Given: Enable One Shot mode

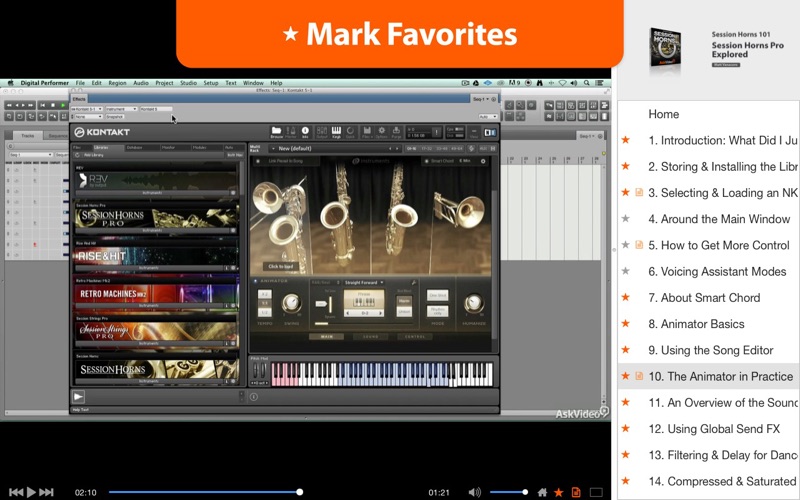Looking at the screenshot, I should tap(437, 295).
